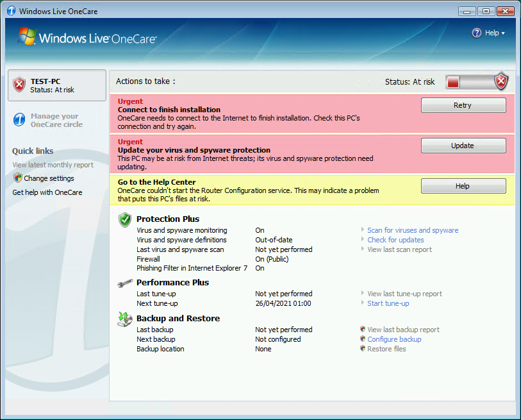Click arrow beside View last tune-up report
The width and height of the screenshot is (521, 420).
click(x=363, y=293)
